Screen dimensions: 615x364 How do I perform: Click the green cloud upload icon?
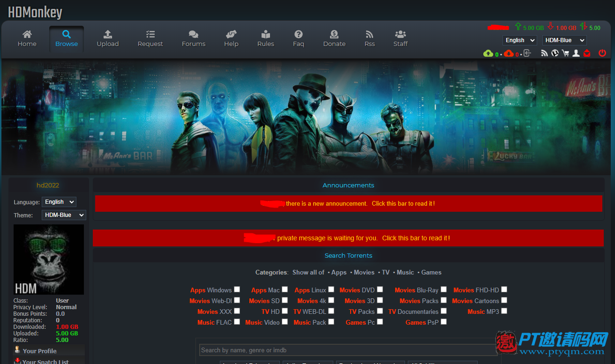click(x=488, y=53)
